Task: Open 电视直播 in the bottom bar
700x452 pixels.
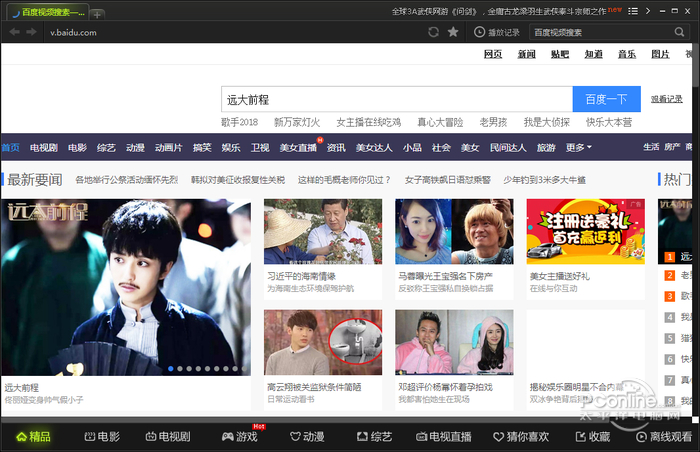Action: 444,436
